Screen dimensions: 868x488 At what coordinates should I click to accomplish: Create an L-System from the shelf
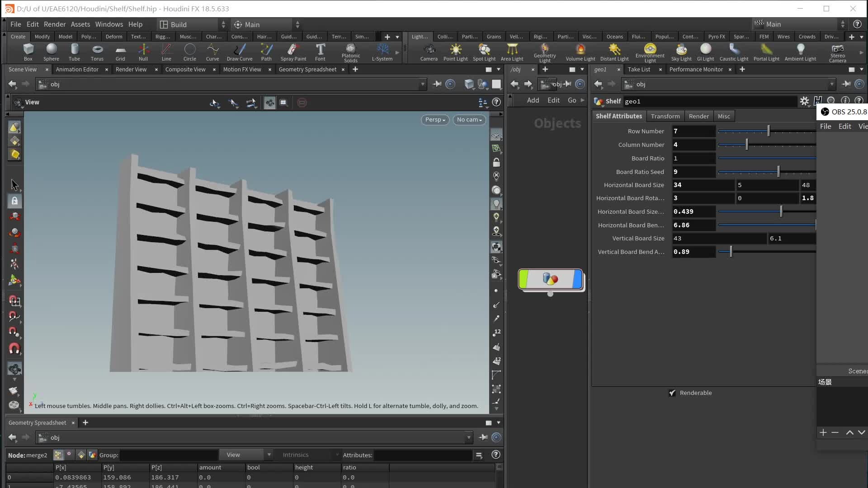382,51
